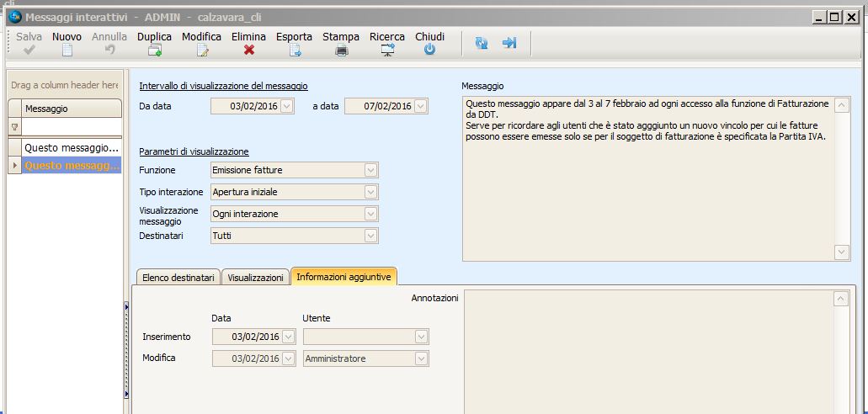Open the 'a data' date picker dropdown
Viewport: 868px width, 414px height.
pos(420,106)
